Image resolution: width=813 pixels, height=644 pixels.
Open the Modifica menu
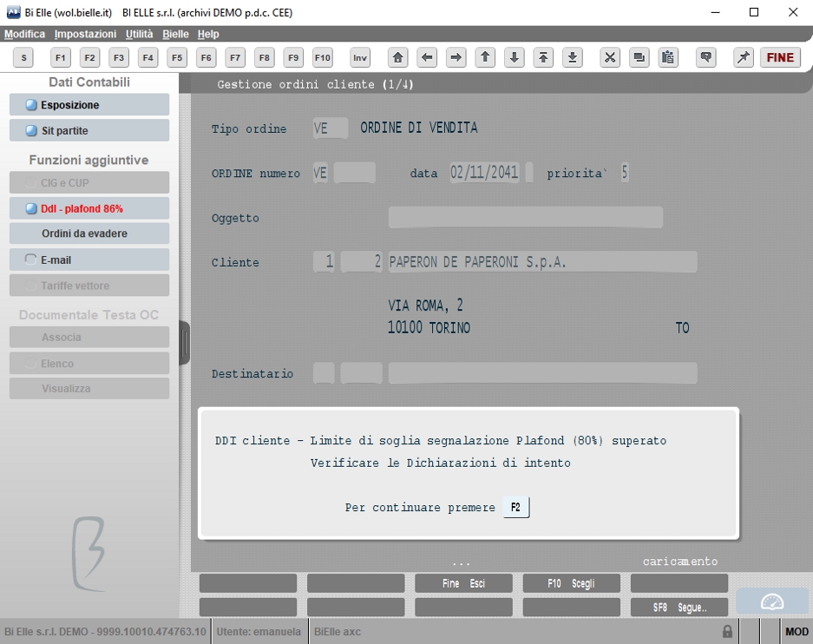point(24,34)
